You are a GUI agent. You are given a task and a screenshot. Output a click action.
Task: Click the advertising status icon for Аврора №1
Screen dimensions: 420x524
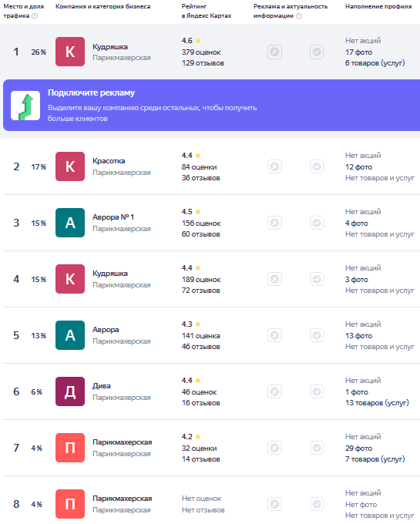274,223
